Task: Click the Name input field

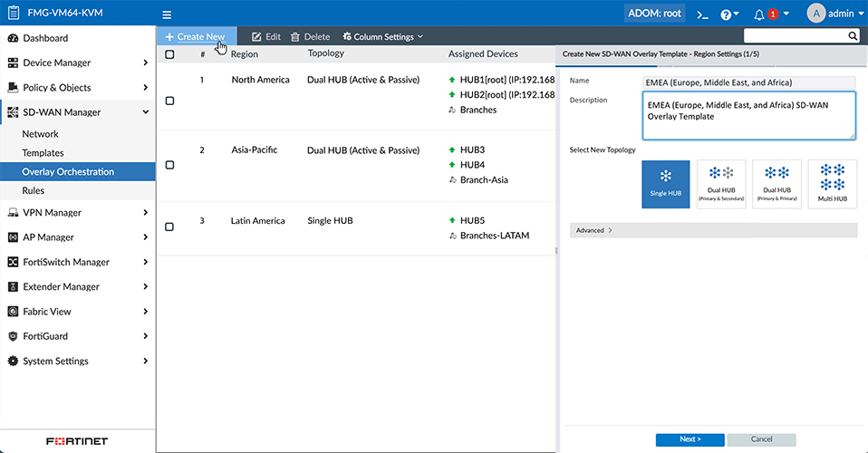Action: (x=749, y=82)
